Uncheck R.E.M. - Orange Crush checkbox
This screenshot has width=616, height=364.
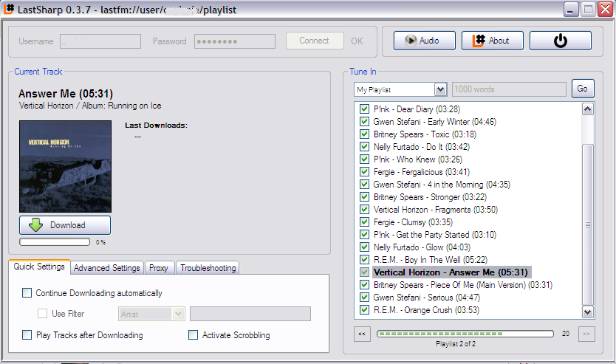point(365,310)
